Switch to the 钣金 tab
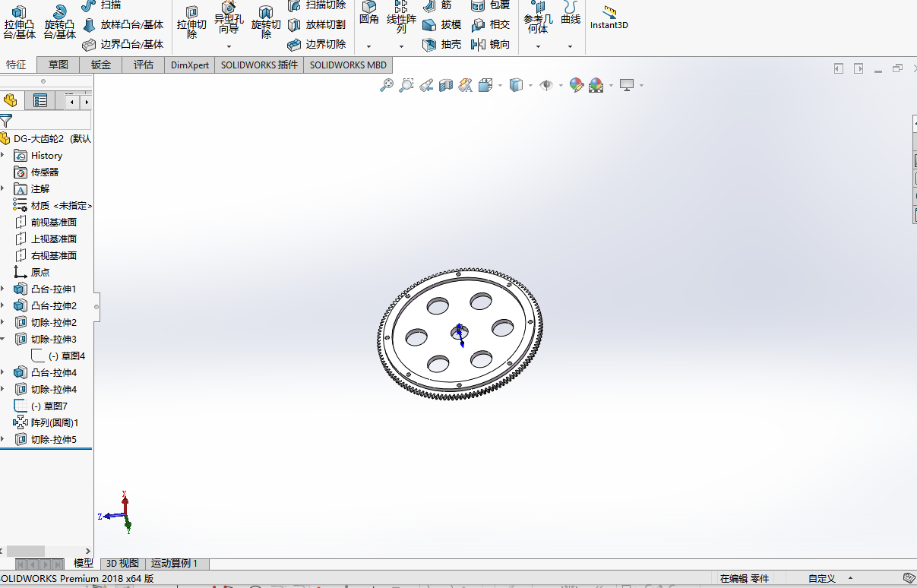This screenshot has height=588, width=917. [x=101, y=65]
